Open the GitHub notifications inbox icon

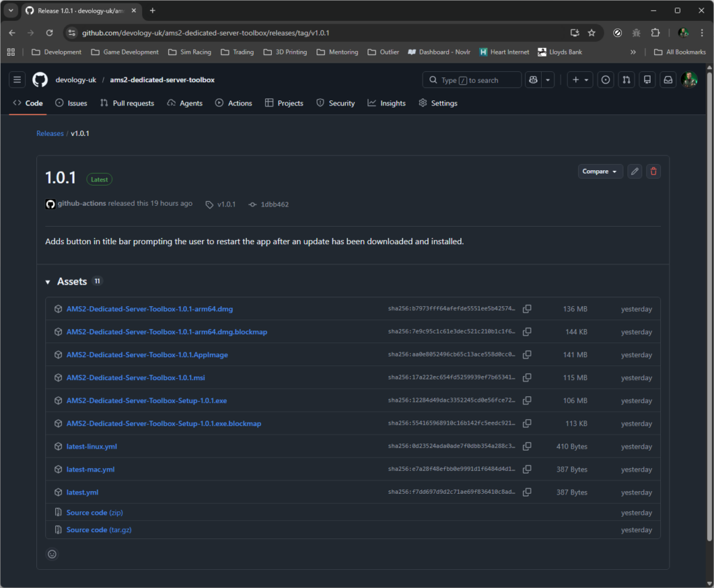click(668, 80)
